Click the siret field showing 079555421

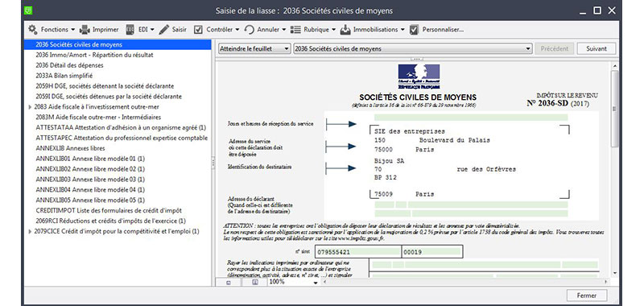coord(357,252)
